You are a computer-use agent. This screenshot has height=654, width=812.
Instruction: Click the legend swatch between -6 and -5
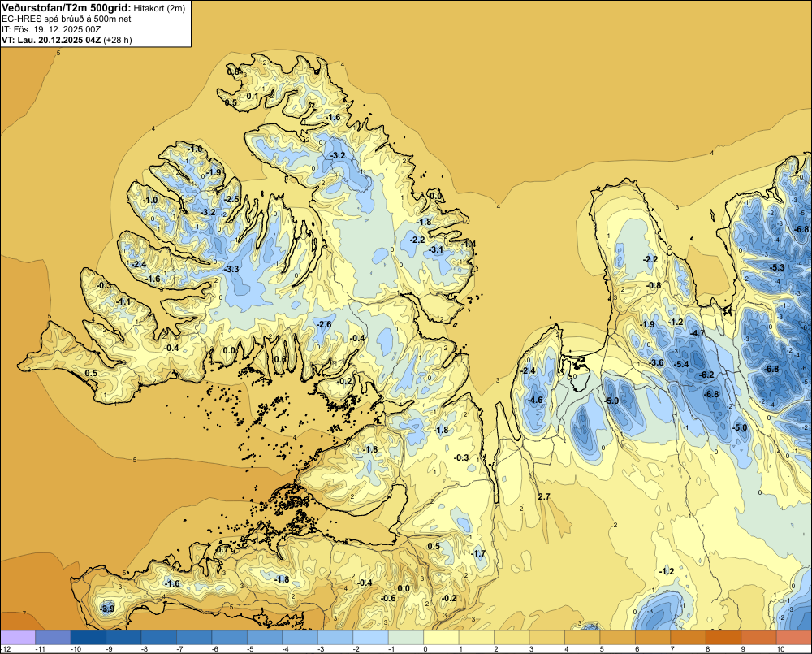pos(230,638)
